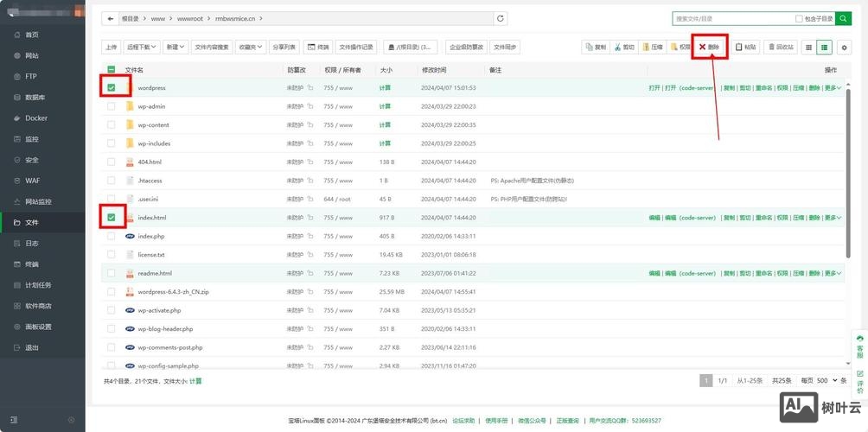Open the 回收站 recycle bin
Image resolution: width=868 pixels, height=432 pixels.
coord(780,48)
